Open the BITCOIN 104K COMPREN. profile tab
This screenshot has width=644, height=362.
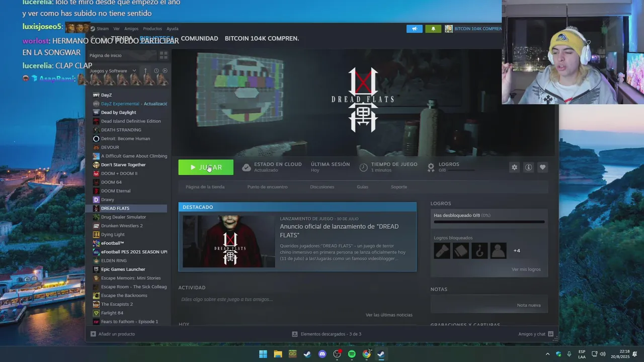[x=262, y=38]
